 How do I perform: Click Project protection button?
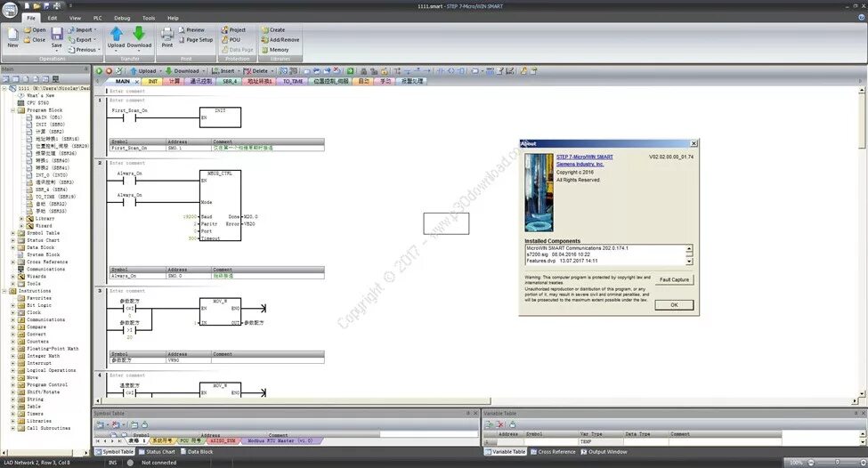233,30
